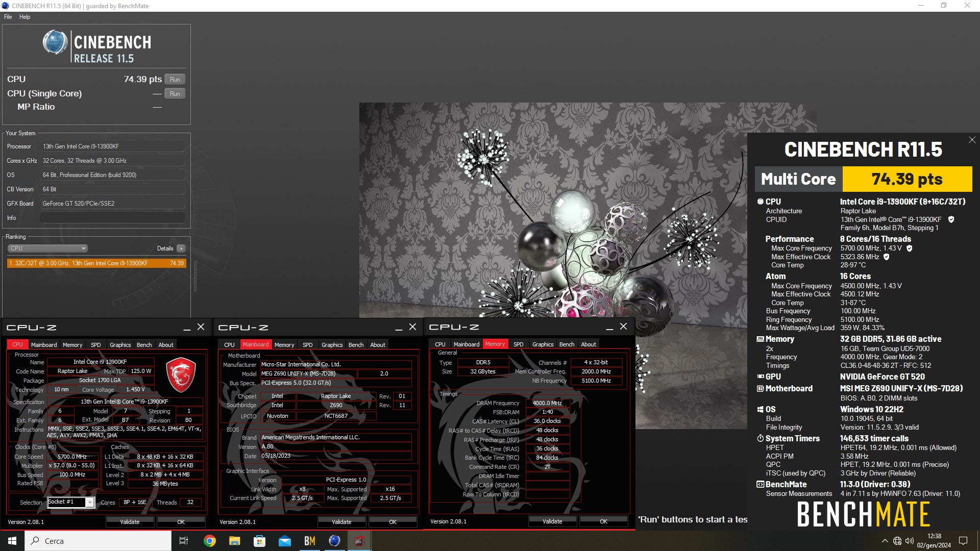Click OK in the first CPU-Z window

(181, 522)
